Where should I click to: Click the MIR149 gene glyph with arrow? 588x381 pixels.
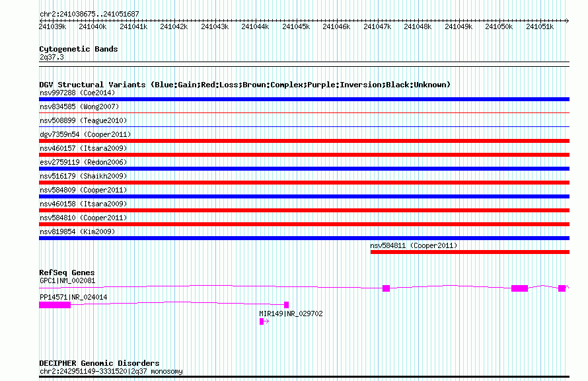point(264,321)
